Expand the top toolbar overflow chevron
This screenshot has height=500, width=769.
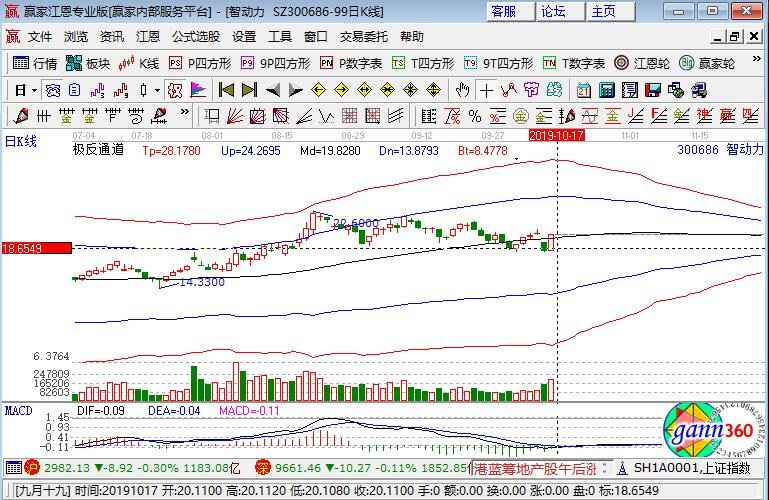(x=757, y=59)
